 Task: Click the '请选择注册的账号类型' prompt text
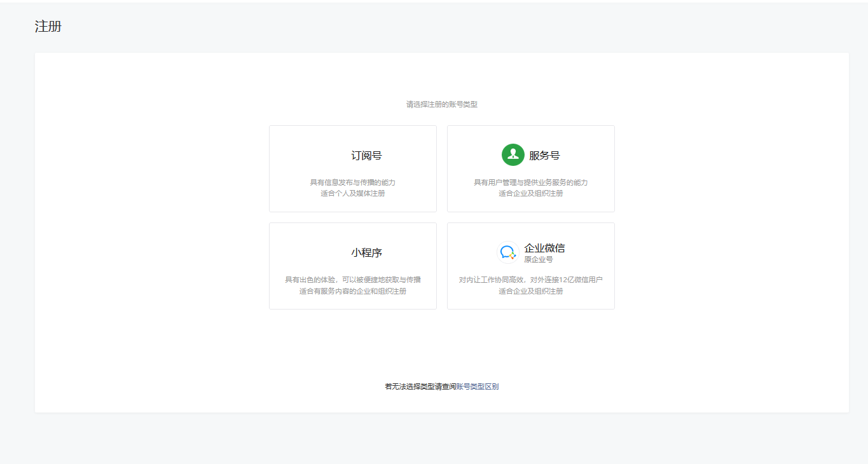441,104
